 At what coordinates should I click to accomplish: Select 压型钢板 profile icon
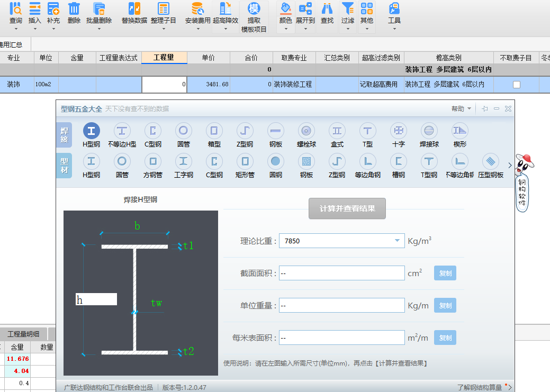click(491, 161)
